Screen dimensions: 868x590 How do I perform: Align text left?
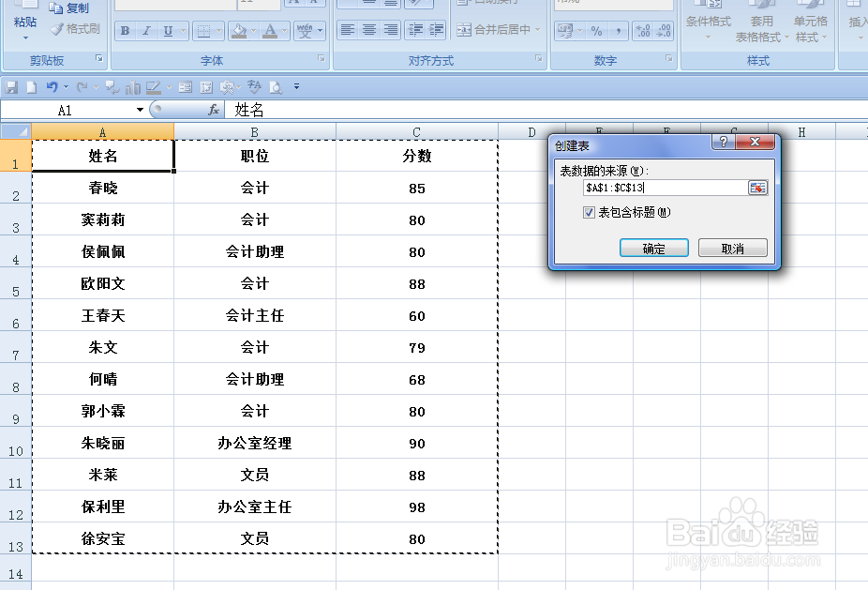point(348,29)
